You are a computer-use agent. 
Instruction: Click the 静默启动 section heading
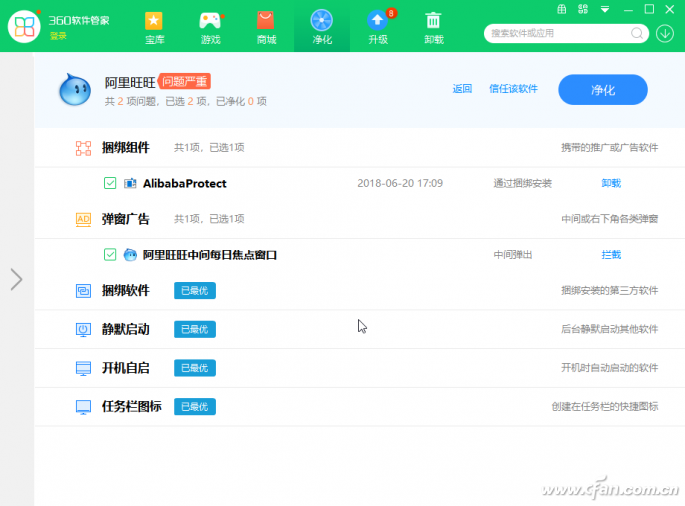point(126,329)
